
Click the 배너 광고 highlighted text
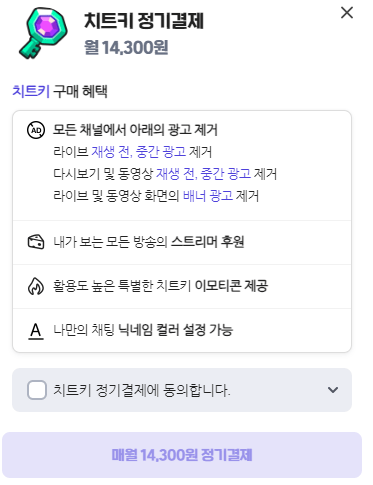click(x=208, y=196)
